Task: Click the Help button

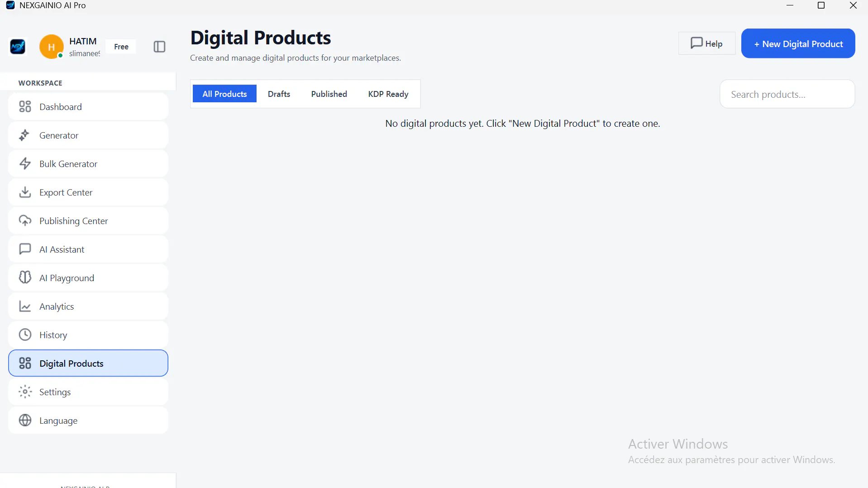Action: click(707, 43)
